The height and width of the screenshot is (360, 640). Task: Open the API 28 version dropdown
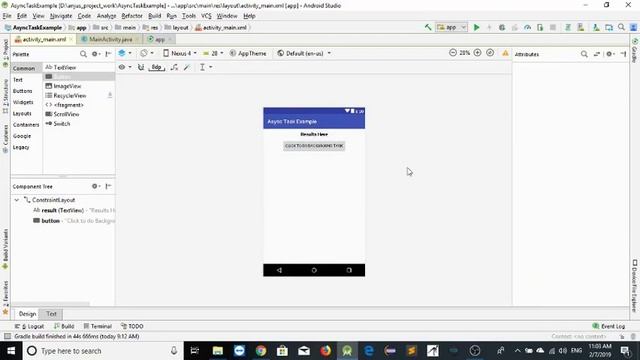(213, 53)
